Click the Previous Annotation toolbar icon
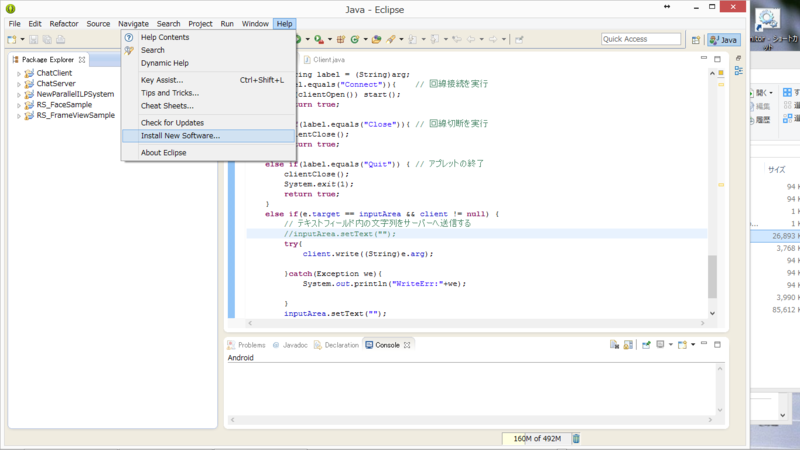The width and height of the screenshot is (800, 450). 435,39
